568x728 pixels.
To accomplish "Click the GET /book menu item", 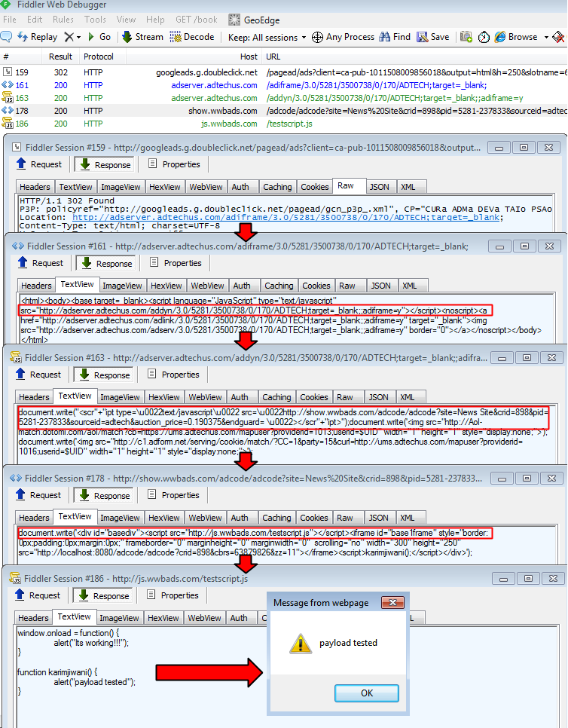I will tap(197, 20).
